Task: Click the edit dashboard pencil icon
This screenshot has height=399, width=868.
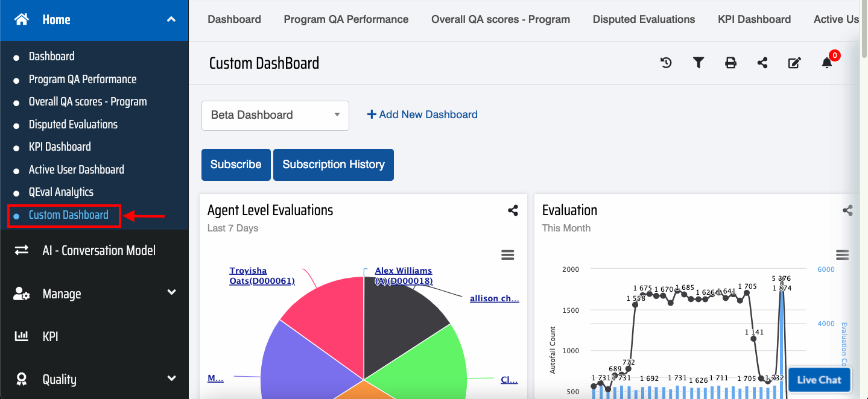Action: pyautogui.click(x=794, y=63)
